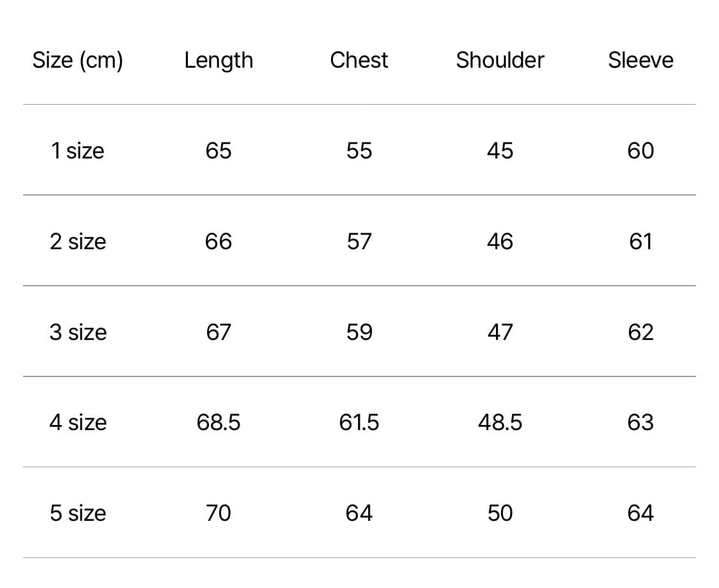Click the Sleeve column header
This screenshot has width=719, height=588.
coord(640,60)
